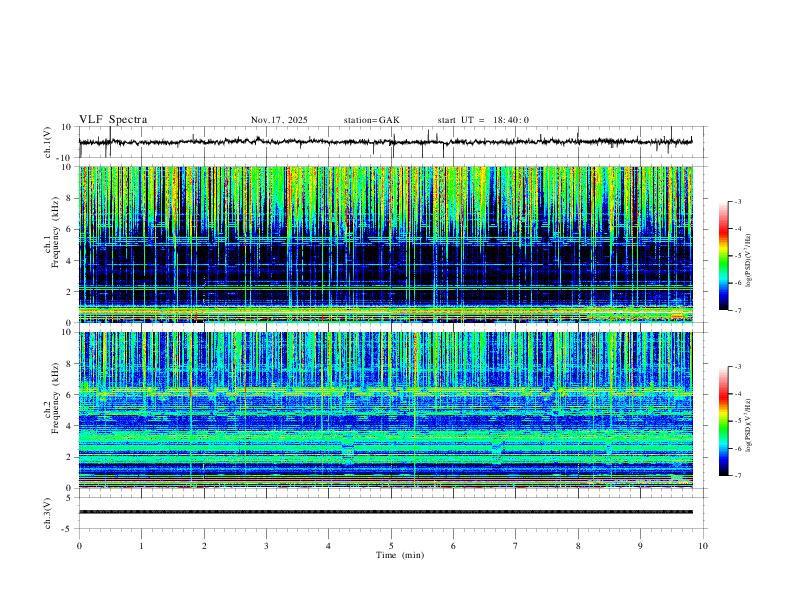Click the "6" tick on the time axis
The height and width of the screenshot is (612, 792).
453,546
